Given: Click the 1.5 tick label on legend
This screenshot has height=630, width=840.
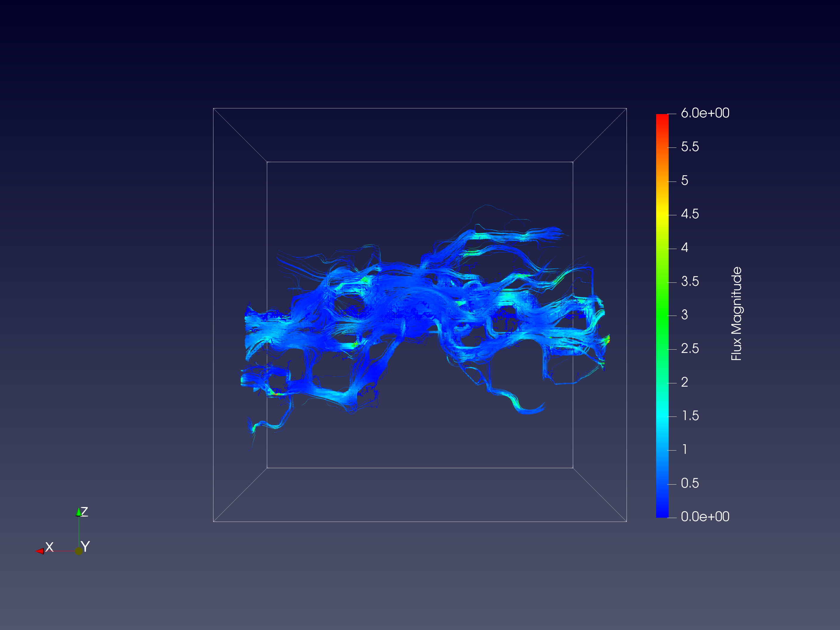Looking at the screenshot, I should [x=690, y=416].
